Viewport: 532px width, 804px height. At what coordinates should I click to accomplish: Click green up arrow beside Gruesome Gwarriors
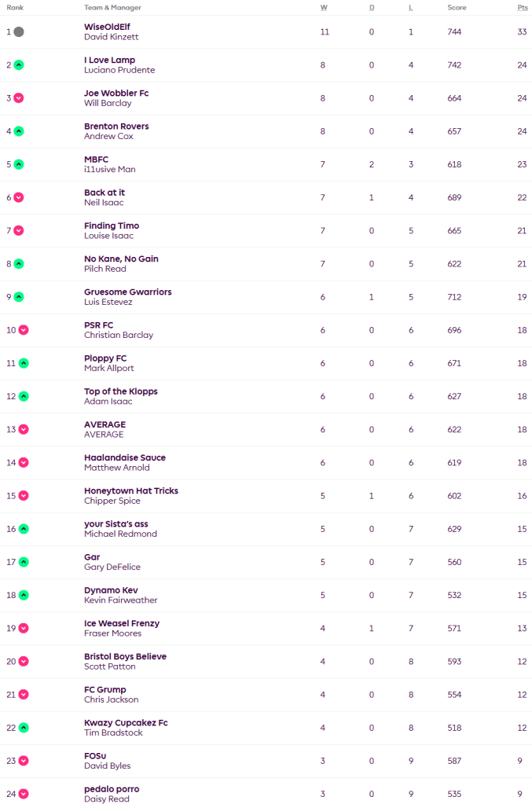point(19,297)
